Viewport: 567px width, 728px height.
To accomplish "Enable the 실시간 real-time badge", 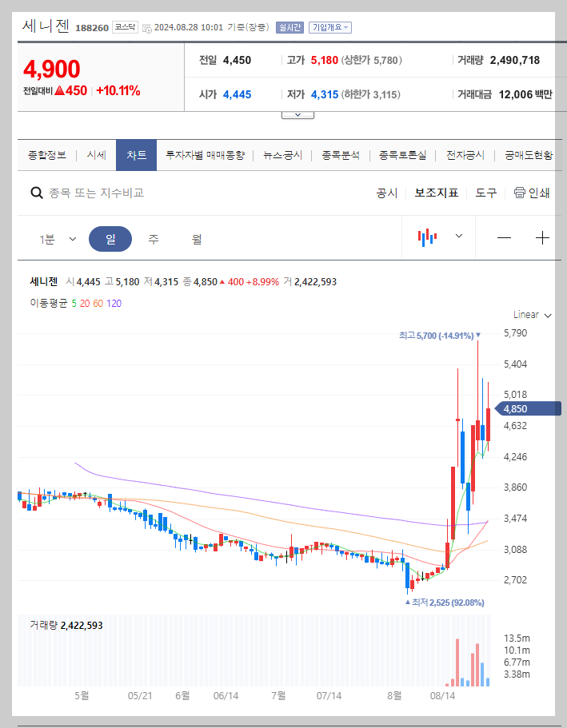I will (x=288, y=26).
